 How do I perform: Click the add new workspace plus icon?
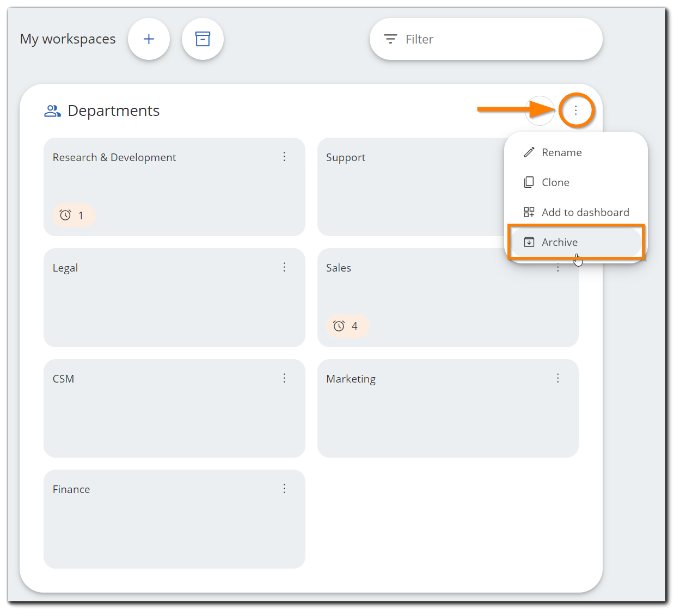click(149, 39)
